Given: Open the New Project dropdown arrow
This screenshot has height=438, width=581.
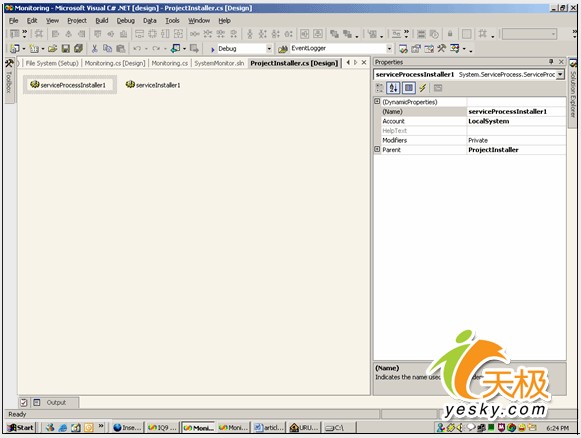Looking at the screenshot, I should click(24, 49).
